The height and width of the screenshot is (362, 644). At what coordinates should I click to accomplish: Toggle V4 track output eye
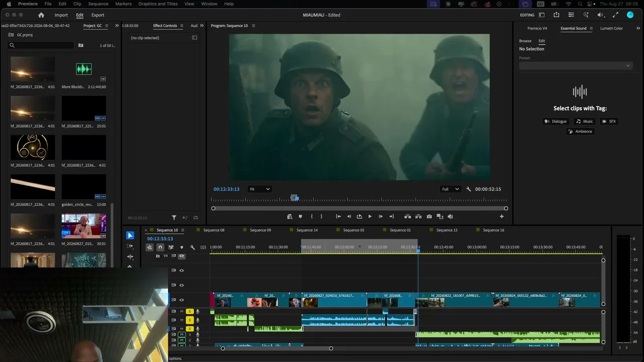tap(182, 256)
